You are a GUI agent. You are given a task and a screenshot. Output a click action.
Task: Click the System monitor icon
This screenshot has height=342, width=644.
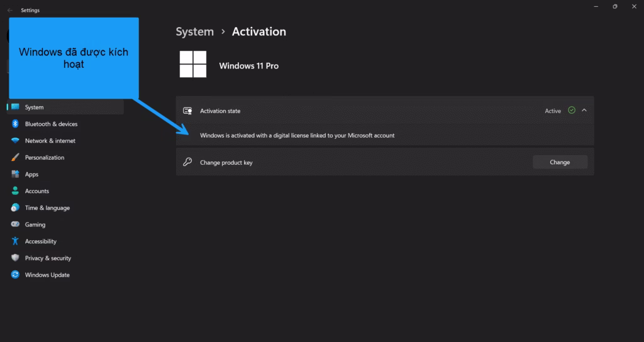coord(15,107)
